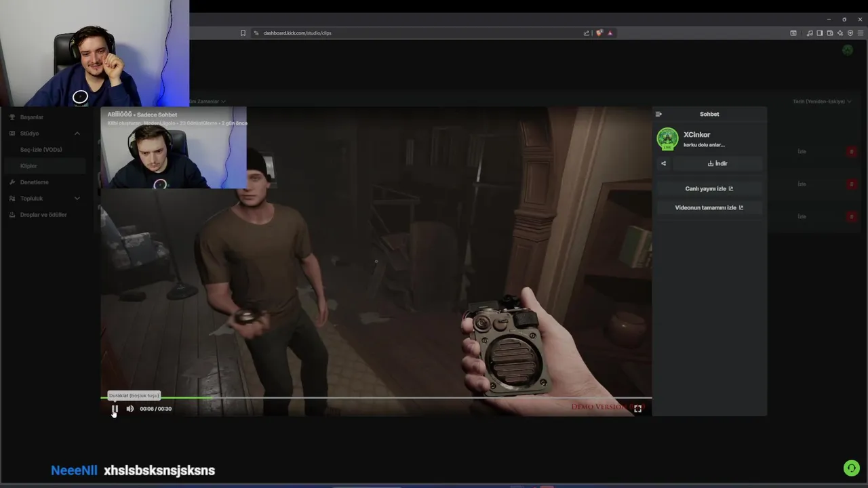Screen dimensions: 868x488
Task: Click İzle on the third clip row
Action: 802,217
